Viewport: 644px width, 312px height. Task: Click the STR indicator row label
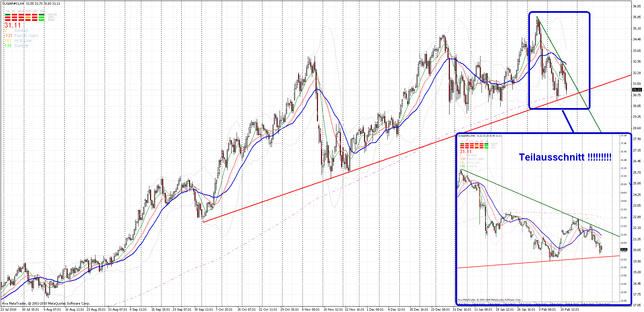(51, 17)
